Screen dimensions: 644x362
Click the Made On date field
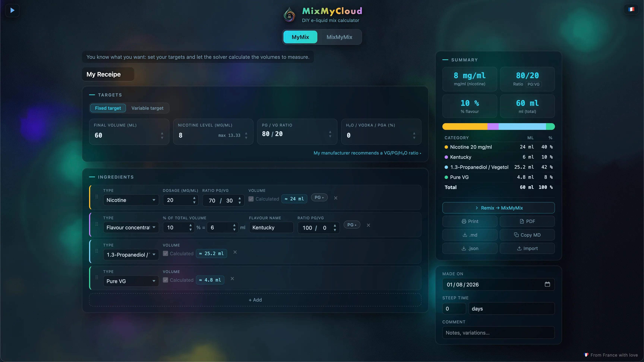coord(498,284)
